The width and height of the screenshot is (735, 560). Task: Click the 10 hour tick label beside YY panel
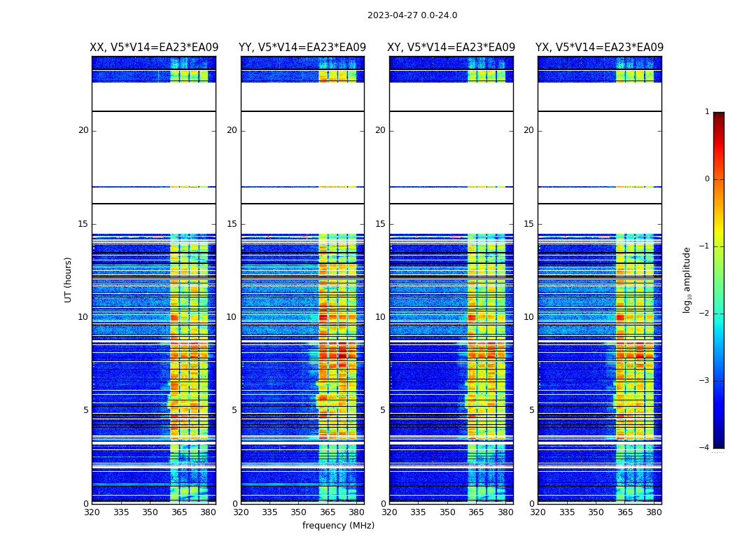pos(232,317)
